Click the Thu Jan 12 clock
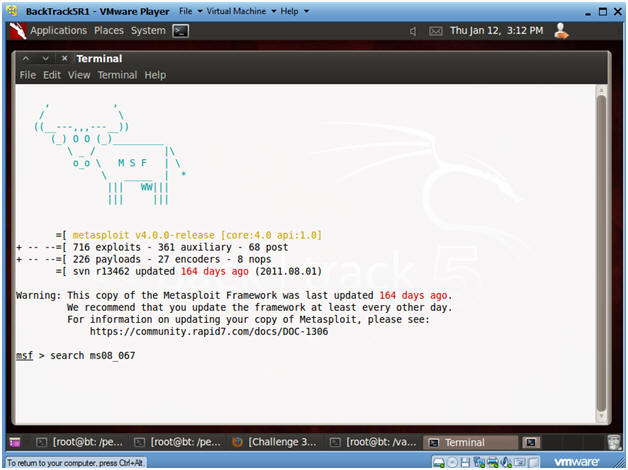Screen dimensions: 628x470 click(x=497, y=30)
